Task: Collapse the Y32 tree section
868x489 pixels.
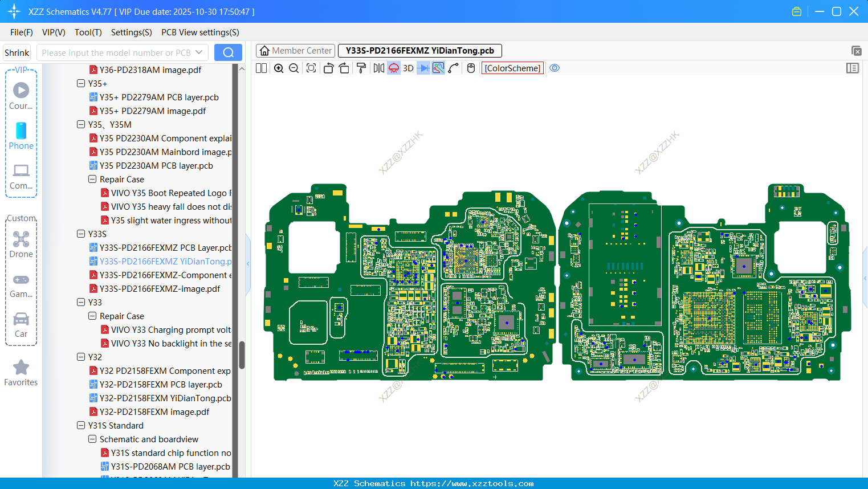Action: click(x=81, y=357)
